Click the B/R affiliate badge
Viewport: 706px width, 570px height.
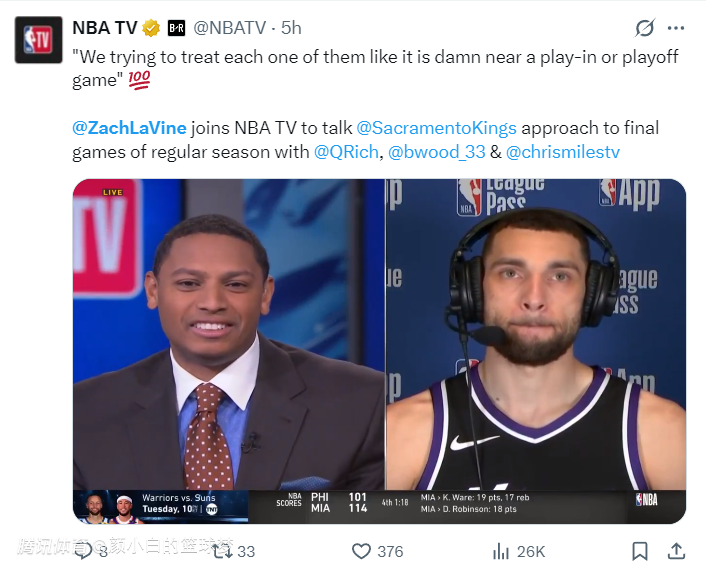[177, 28]
